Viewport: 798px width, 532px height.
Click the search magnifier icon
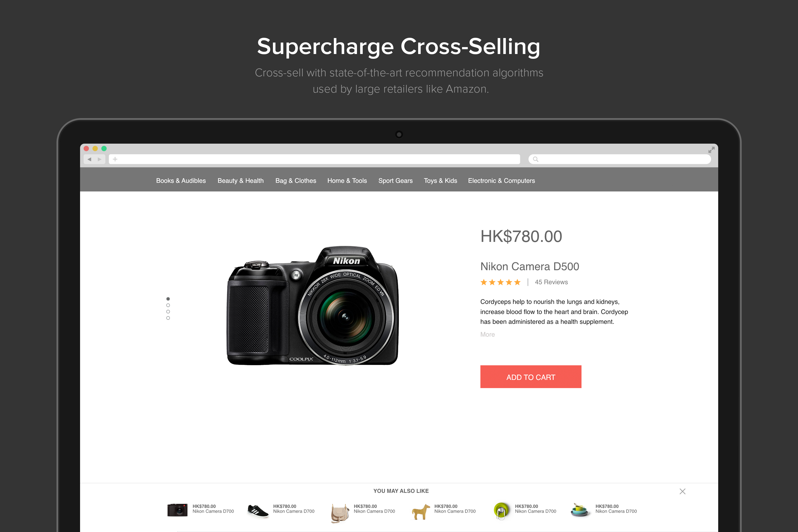tap(535, 159)
